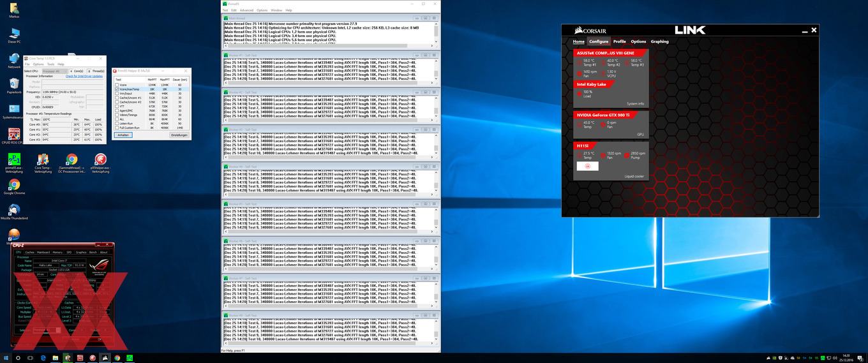
Task: Open the Edit menu in Prime95
Action: click(234, 10)
